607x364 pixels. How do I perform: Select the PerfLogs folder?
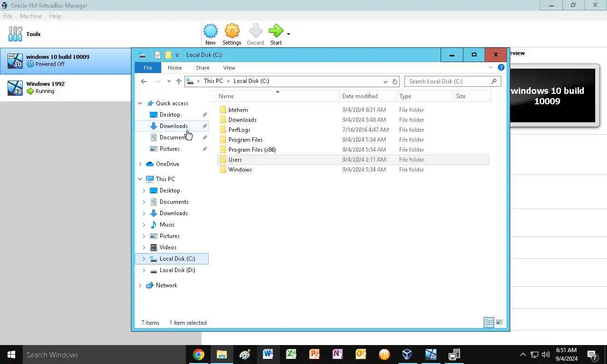[x=239, y=130]
